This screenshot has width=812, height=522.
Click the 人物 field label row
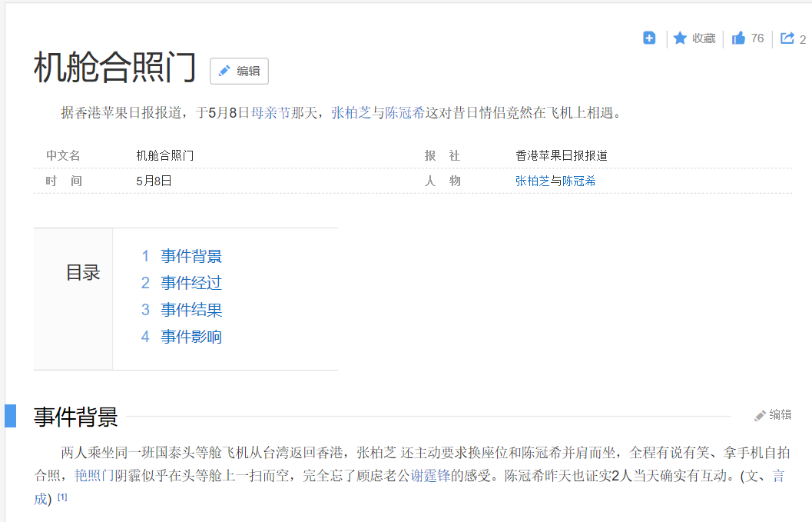pos(443,180)
